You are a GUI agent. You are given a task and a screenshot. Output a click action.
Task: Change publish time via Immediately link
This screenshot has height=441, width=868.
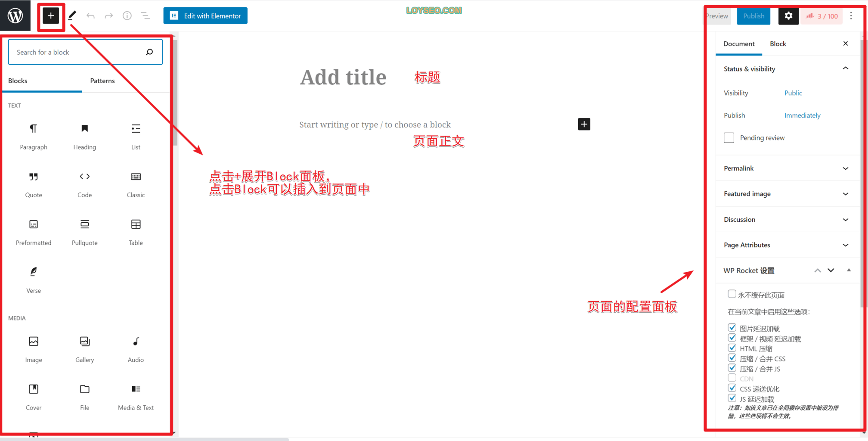(802, 115)
